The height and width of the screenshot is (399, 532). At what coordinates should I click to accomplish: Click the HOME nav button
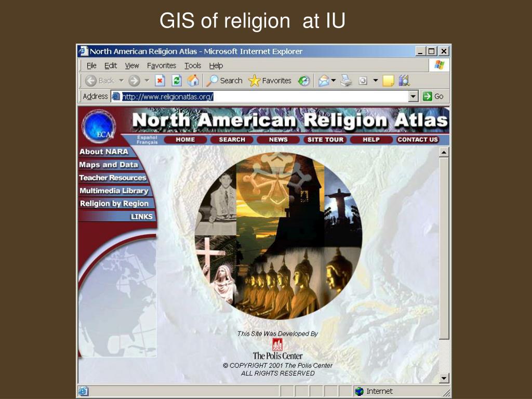point(185,139)
